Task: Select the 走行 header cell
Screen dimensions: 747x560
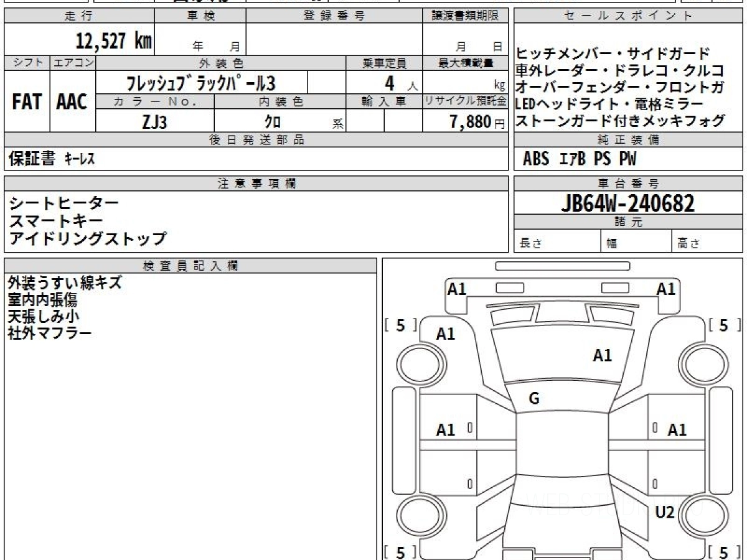Action: click(x=79, y=16)
